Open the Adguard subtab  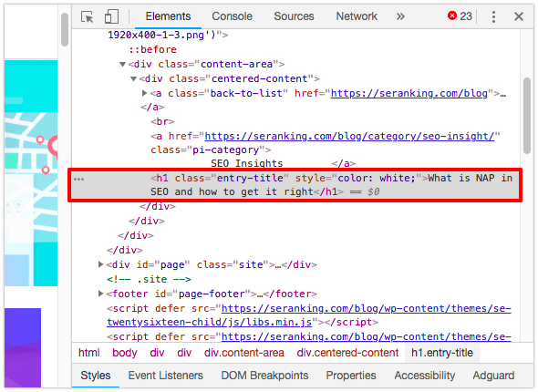click(x=493, y=376)
